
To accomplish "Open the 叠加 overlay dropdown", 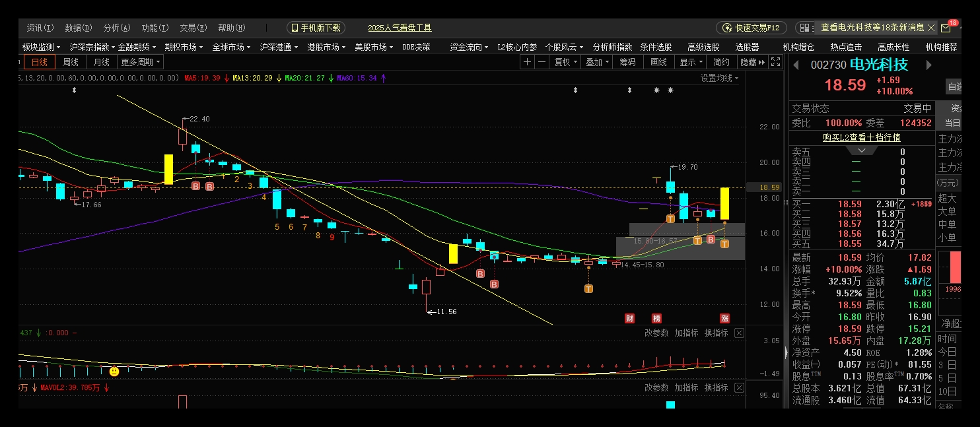I will 597,62.
